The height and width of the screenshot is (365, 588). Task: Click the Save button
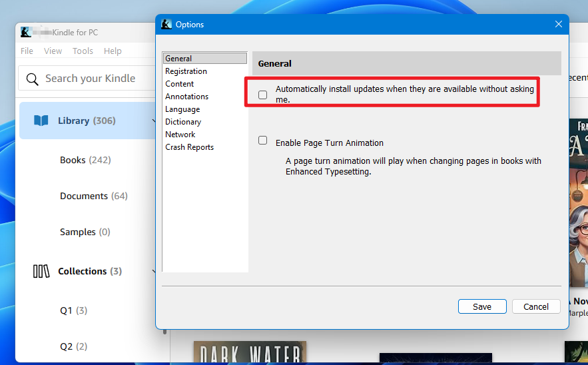[482, 306]
